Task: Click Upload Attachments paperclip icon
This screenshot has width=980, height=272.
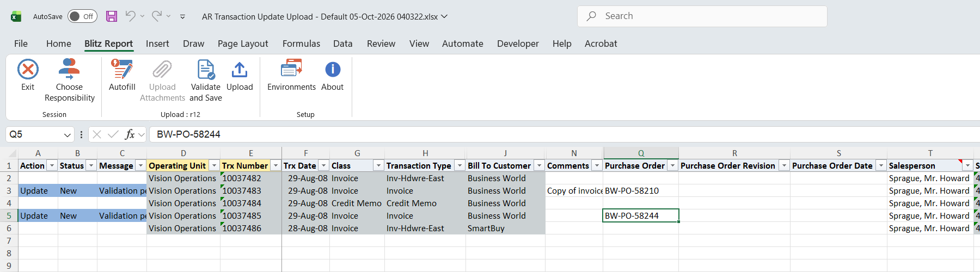Action: 162,70
